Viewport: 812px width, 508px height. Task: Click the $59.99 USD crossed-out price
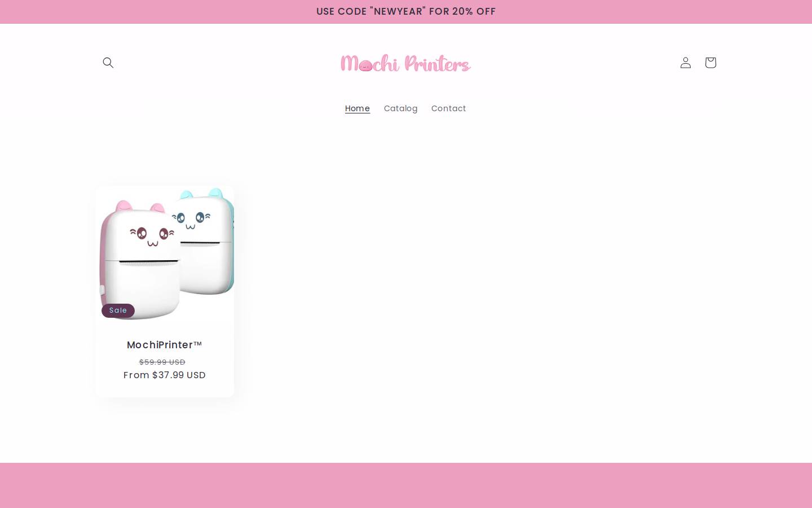[x=162, y=362]
